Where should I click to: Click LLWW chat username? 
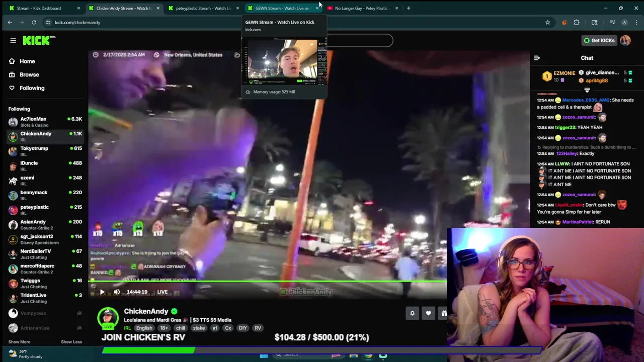click(x=562, y=164)
